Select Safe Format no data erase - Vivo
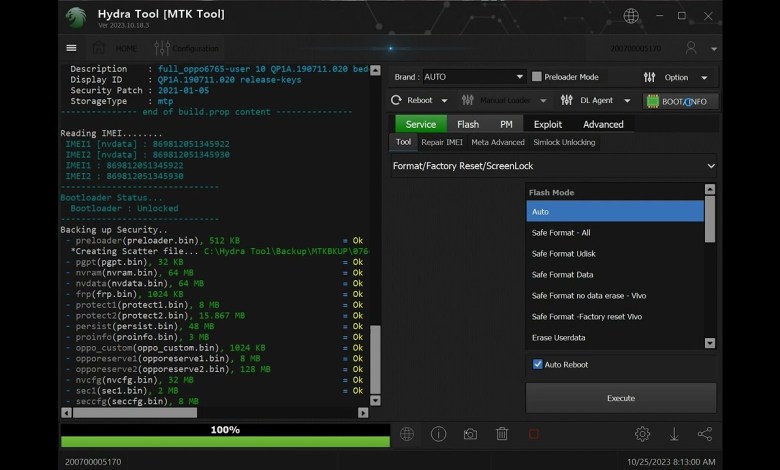Screen dimensions: 780x470 pos(615,295)
